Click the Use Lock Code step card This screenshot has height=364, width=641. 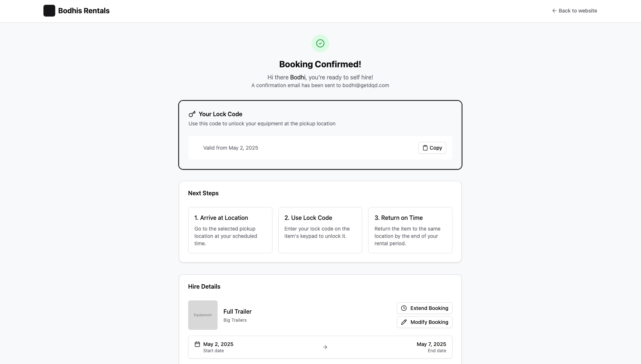pos(320,230)
